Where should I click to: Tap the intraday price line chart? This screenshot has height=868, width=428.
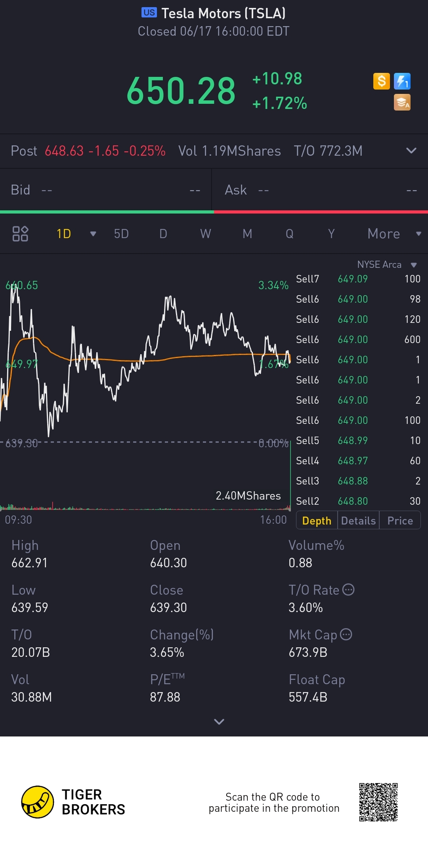[x=145, y=361]
